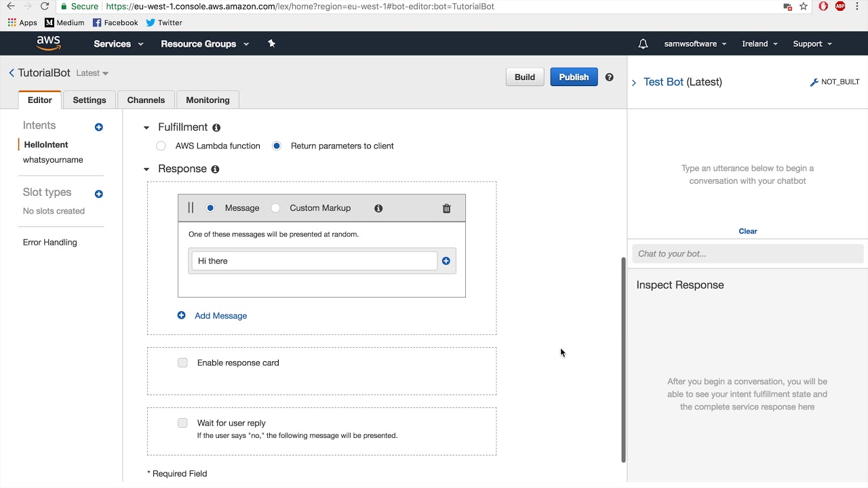Screen dimensions: 868x488
Task: Open the Ireland region dropdown
Action: pos(759,43)
